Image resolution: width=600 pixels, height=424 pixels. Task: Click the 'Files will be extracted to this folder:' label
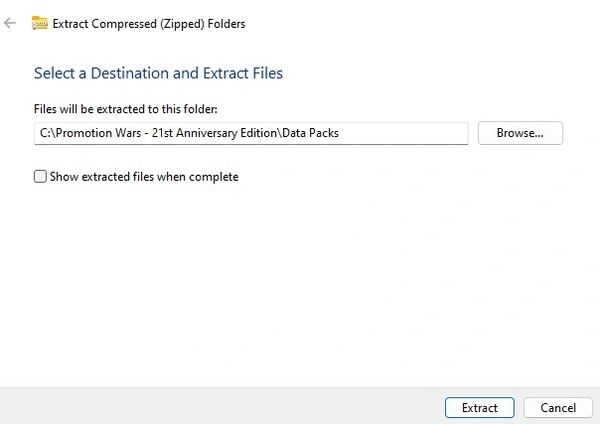click(x=126, y=109)
